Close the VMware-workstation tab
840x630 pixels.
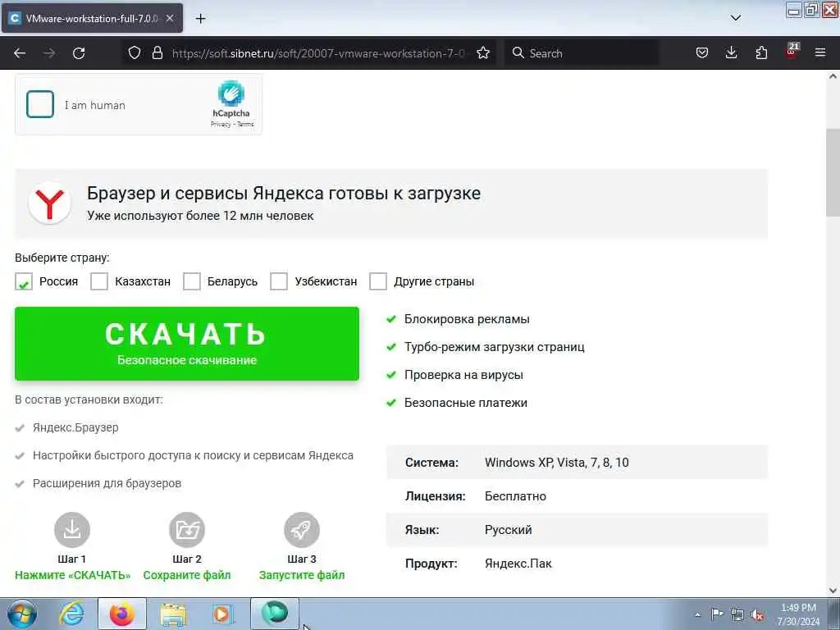[x=170, y=18]
